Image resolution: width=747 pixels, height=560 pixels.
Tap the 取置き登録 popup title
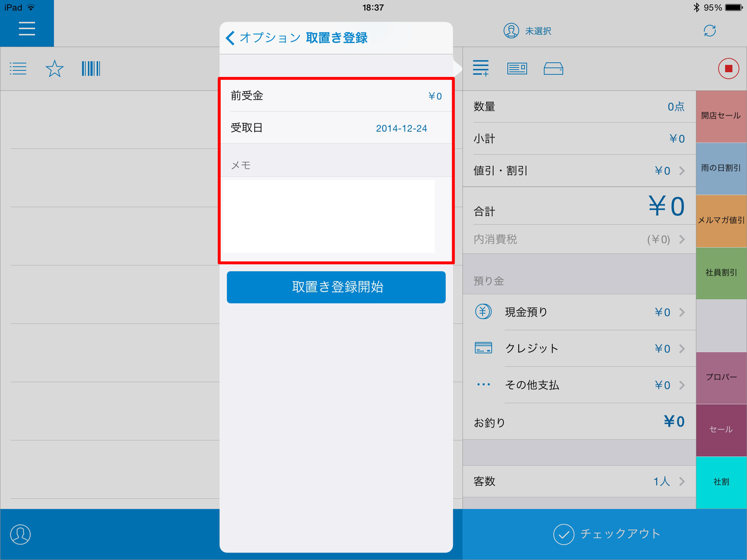coord(337,38)
